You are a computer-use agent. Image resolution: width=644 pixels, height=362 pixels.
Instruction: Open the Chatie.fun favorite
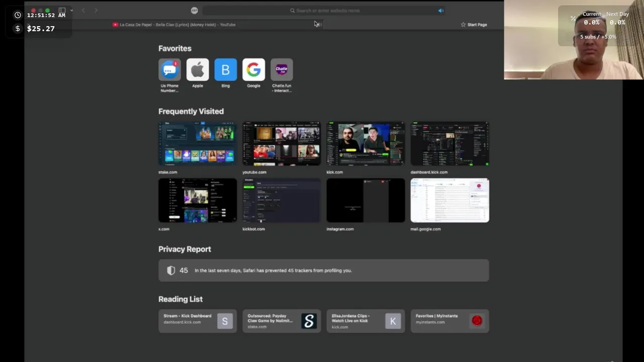click(x=282, y=70)
